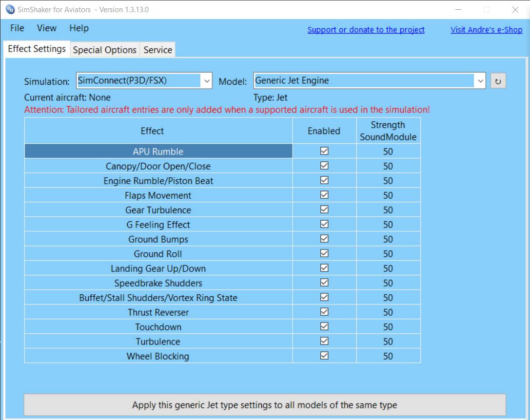Viewport: 530px width, 420px height.
Task: Select Speedbrake Shudders effect name
Action: [158, 283]
